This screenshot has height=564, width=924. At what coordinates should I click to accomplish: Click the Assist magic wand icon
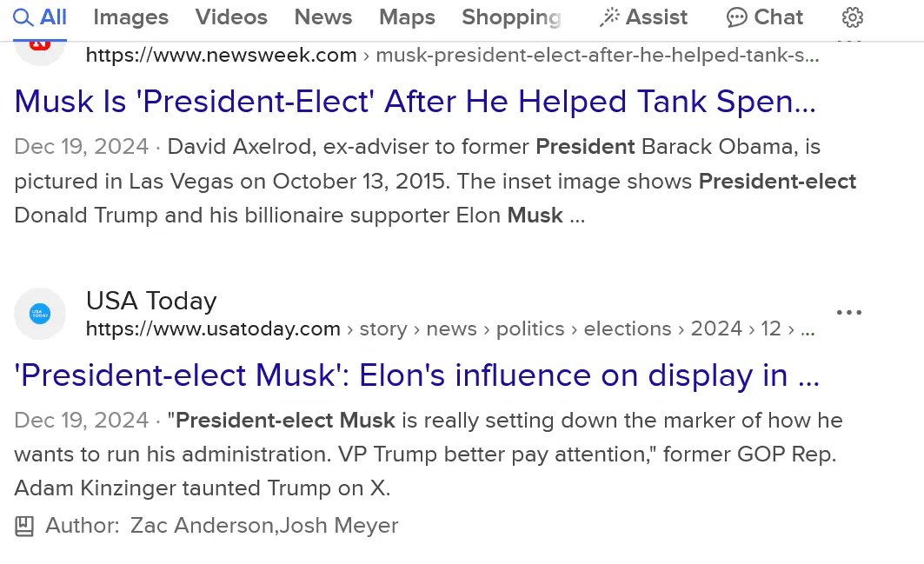point(609,17)
